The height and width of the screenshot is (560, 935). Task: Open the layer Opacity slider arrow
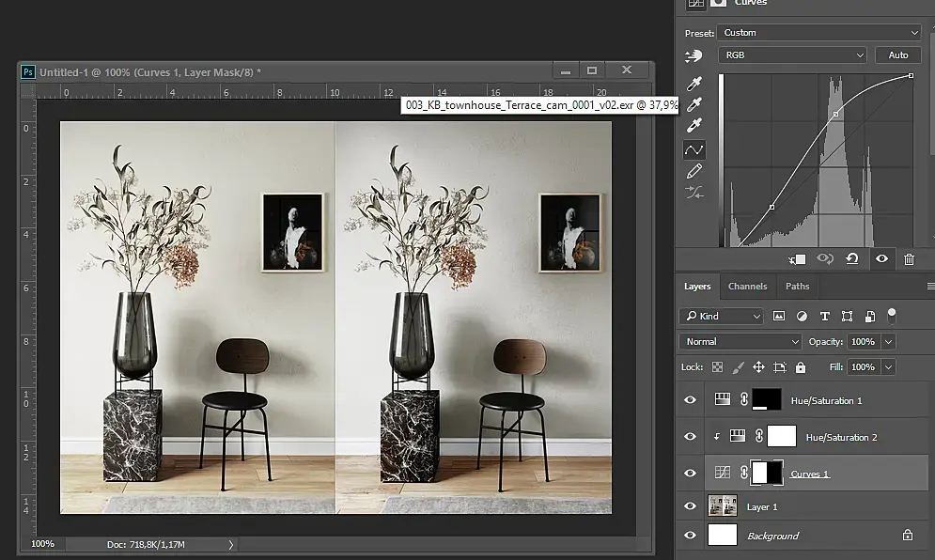click(x=889, y=342)
